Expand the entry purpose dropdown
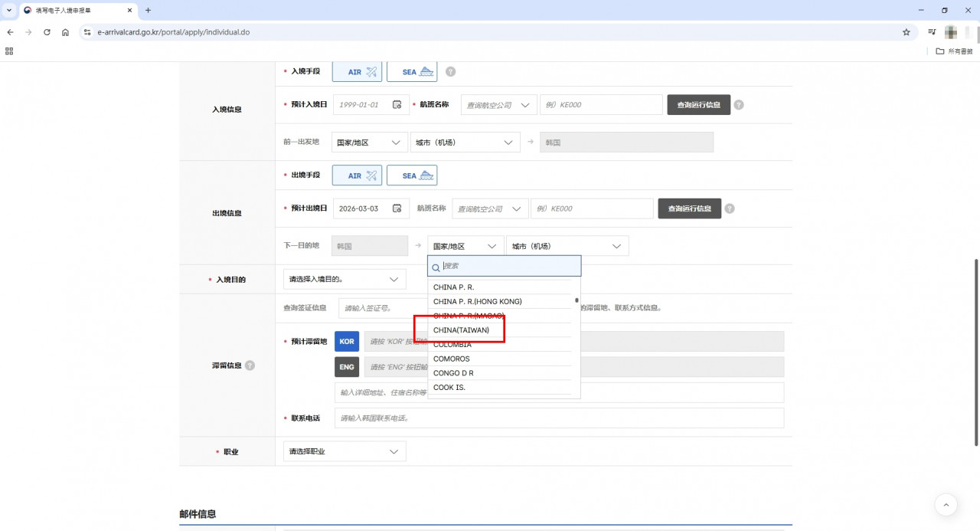The height and width of the screenshot is (531, 980). coord(345,280)
